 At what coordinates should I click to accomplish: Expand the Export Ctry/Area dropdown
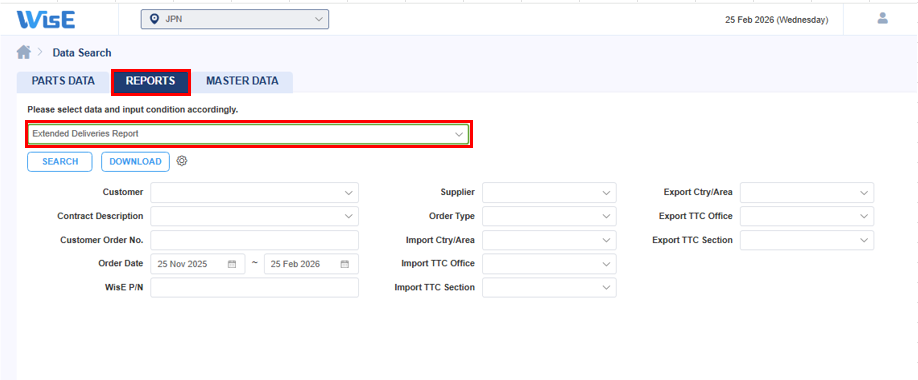click(807, 193)
